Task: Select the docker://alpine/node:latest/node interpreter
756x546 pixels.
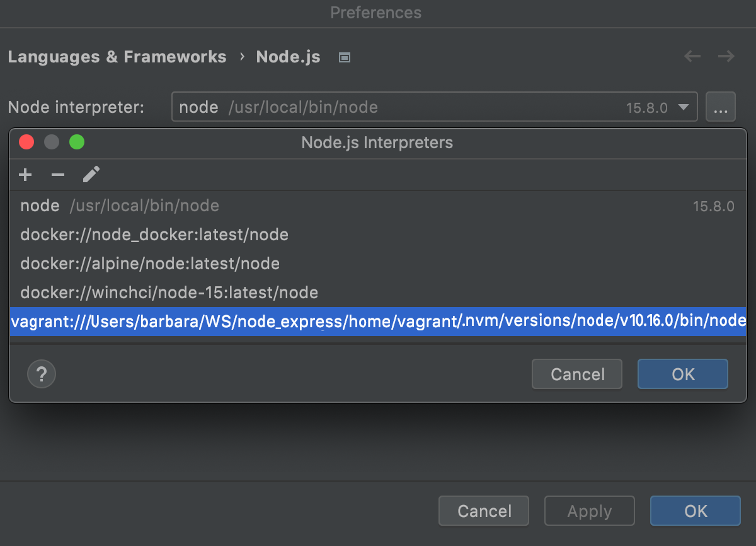Action: click(x=150, y=264)
